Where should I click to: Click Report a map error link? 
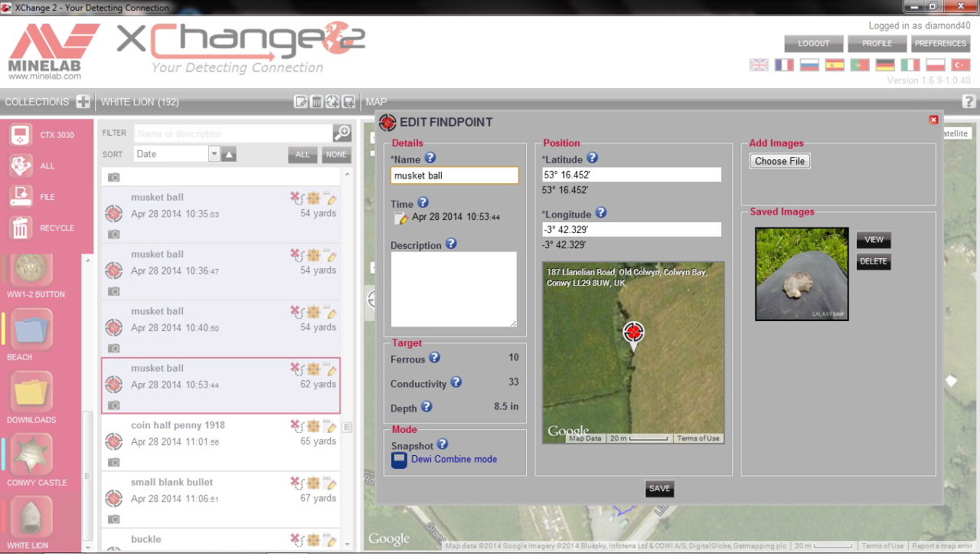click(x=943, y=546)
